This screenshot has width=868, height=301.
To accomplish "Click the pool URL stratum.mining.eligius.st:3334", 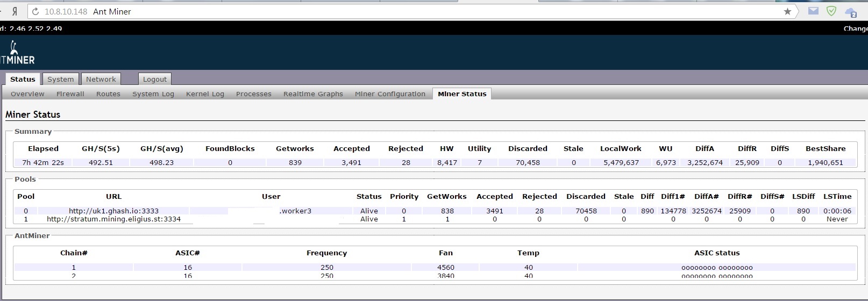I will pyautogui.click(x=113, y=219).
